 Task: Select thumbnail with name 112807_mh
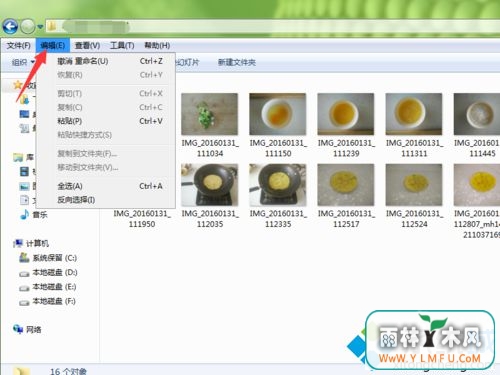[x=477, y=185]
